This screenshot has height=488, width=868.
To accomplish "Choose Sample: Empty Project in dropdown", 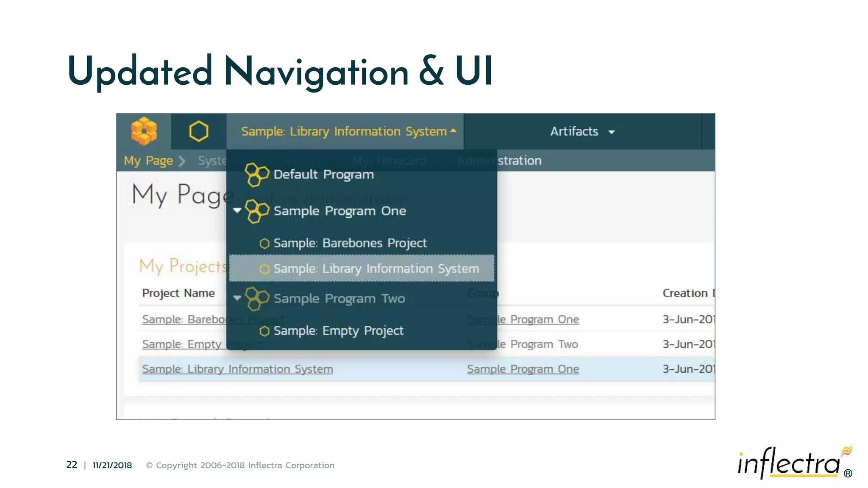I will [x=338, y=330].
